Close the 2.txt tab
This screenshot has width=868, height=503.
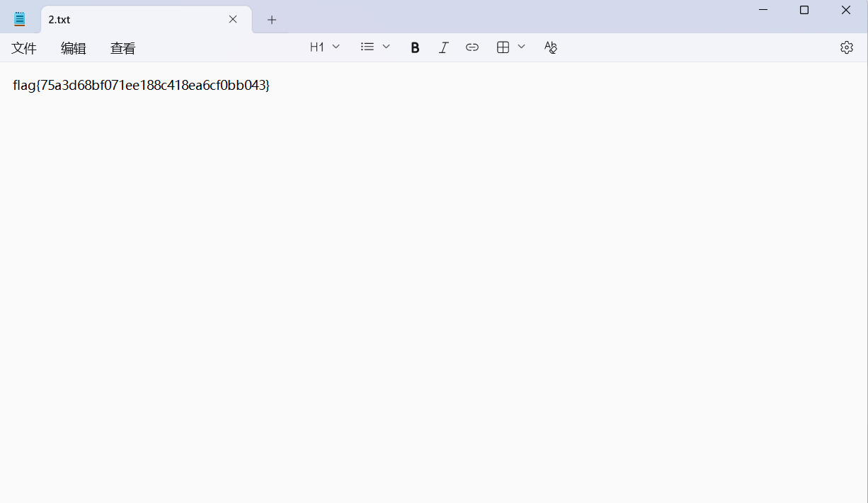pos(233,19)
